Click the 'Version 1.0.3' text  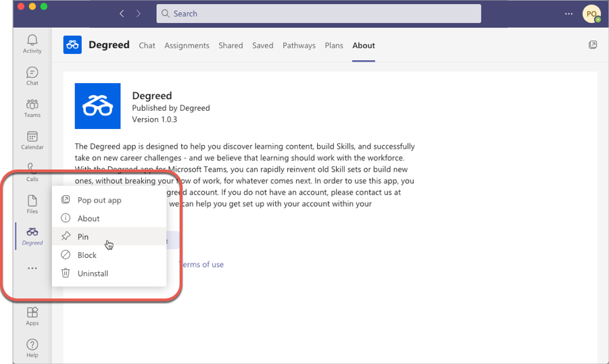click(x=155, y=120)
